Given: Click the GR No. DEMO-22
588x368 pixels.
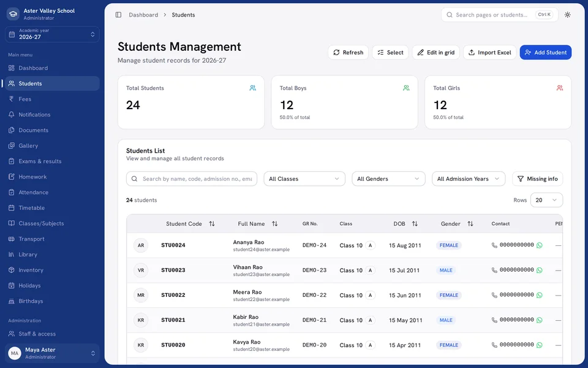Looking at the screenshot, I should tap(314, 295).
